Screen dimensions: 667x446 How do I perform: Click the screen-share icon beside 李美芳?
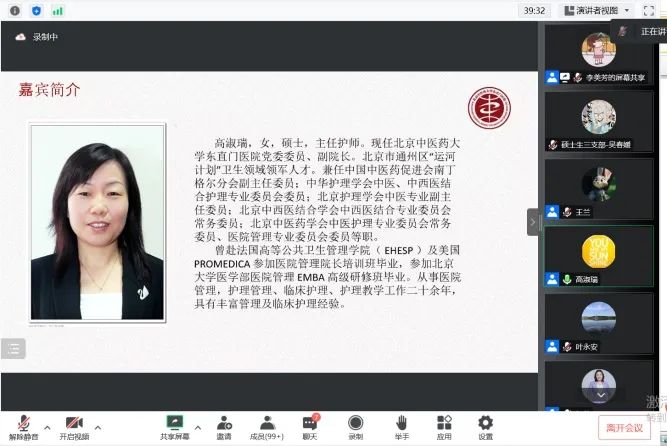[x=565, y=77]
